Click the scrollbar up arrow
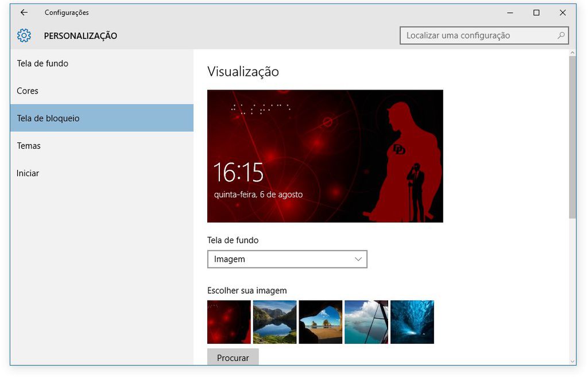The height and width of the screenshot is (377, 588). click(572, 53)
